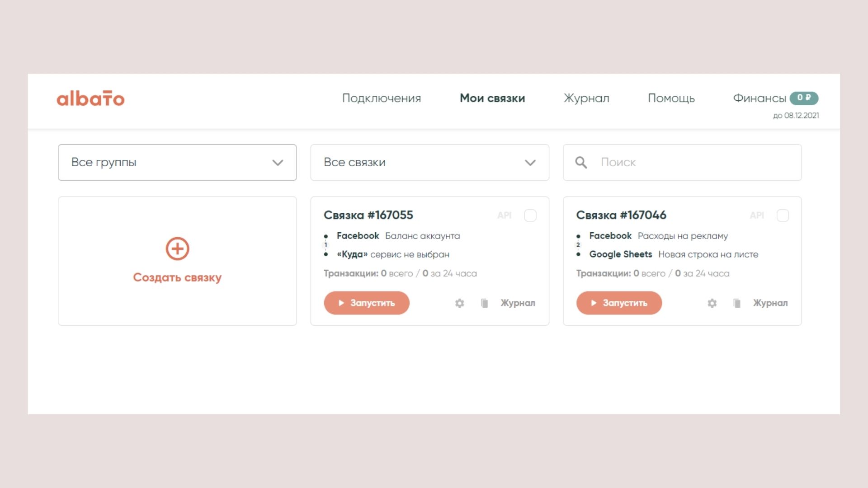Screen dimensions: 868x488
Task: Open the Связка #167055 title
Action: (x=368, y=215)
